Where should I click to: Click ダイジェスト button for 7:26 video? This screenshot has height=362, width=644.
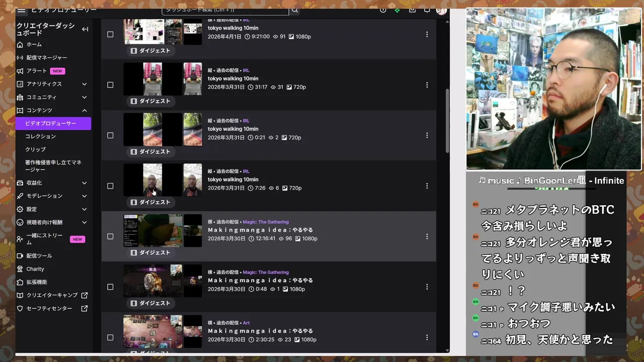click(x=150, y=202)
